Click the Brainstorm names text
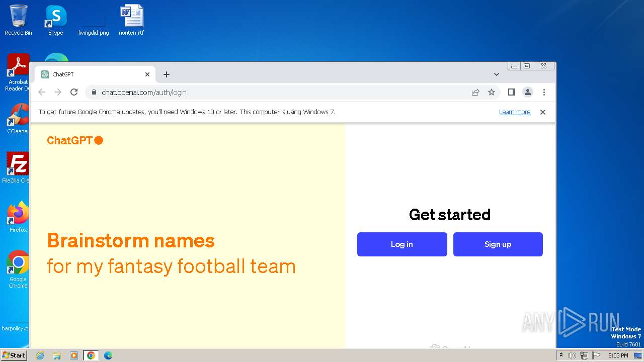This screenshot has height=362, width=644. pyautogui.click(x=131, y=241)
